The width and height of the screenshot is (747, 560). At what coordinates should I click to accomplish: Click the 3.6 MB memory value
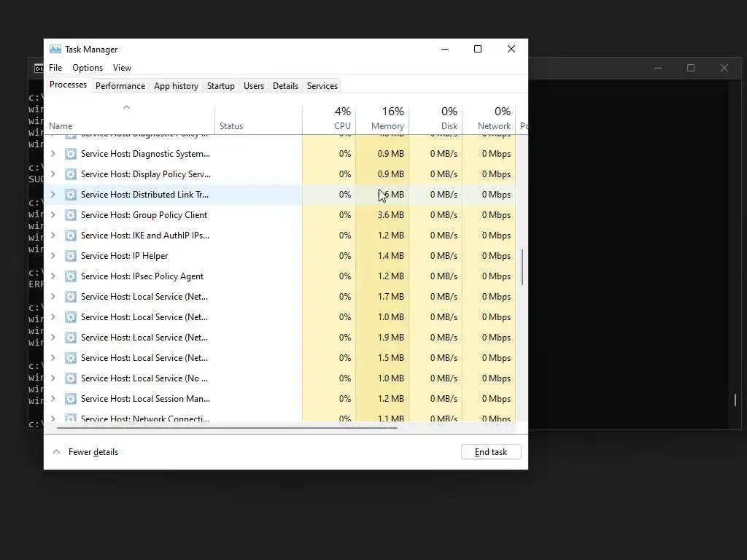pyautogui.click(x=391, y=215)
